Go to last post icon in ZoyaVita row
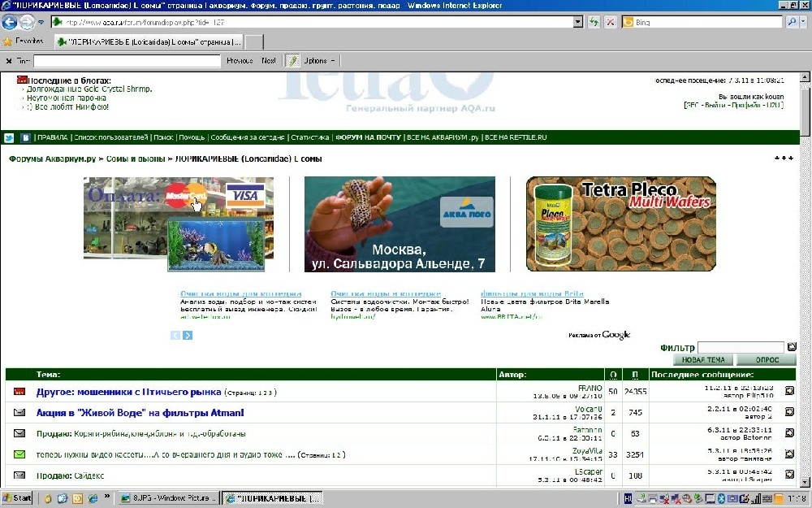Viewport: 812px width, 508px height. click(789, 454)
